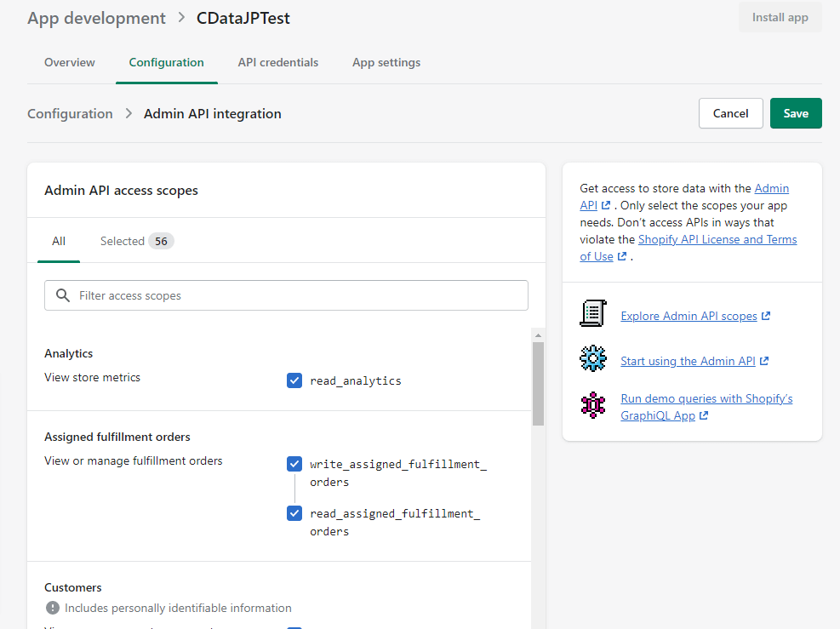This screenshot has height=629, width=840.
Task: Click external-link icon after Explore Admin API scopes
Action: pos(766,316)
